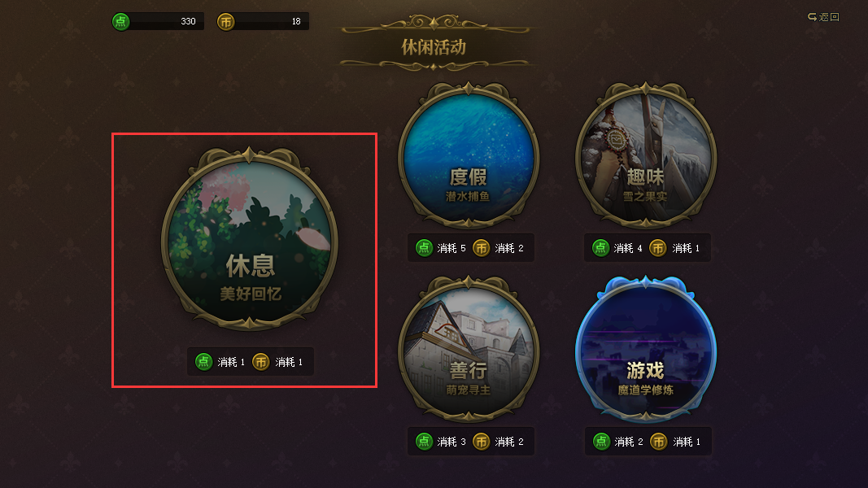Click the green 点 icon at top bar
Image resolution: width=868 pixels, height=488 pixels.
click(120, 22)
